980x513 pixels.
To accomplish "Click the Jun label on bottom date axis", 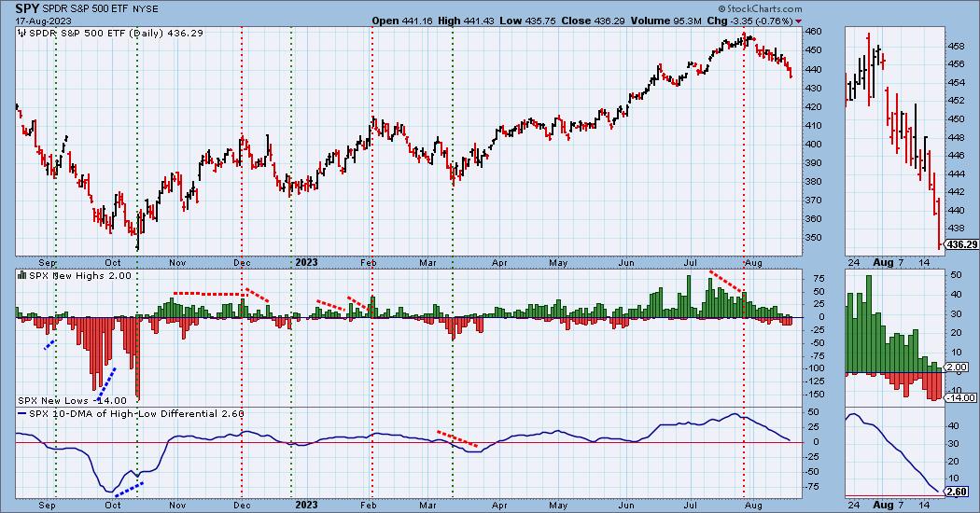I will 627,505.
